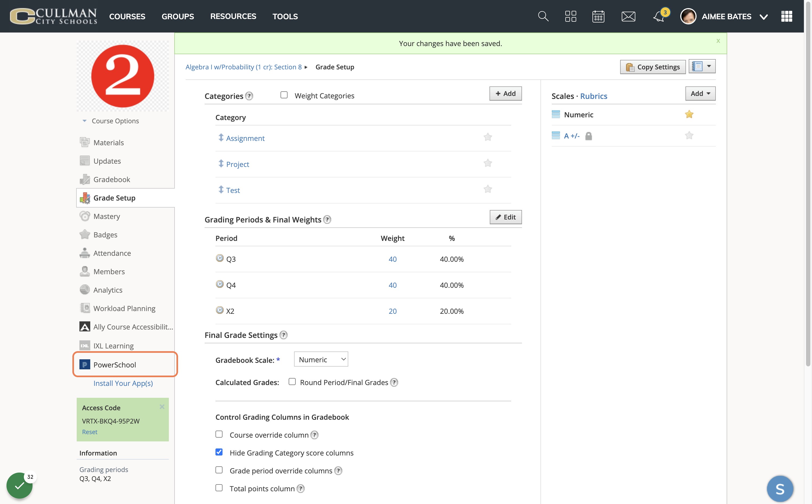Click help icon for Grade period override
The width and height of the screenshot is (812, 504).
(338, 471)
